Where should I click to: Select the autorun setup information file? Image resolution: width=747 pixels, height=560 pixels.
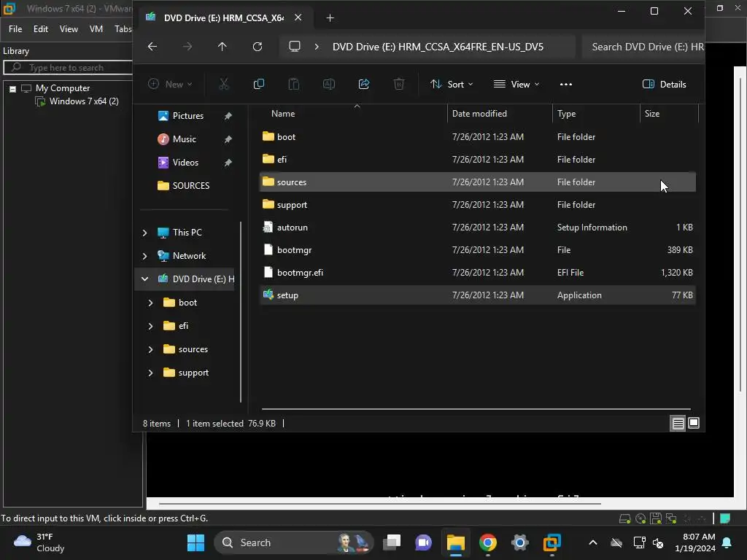point(477,227)
